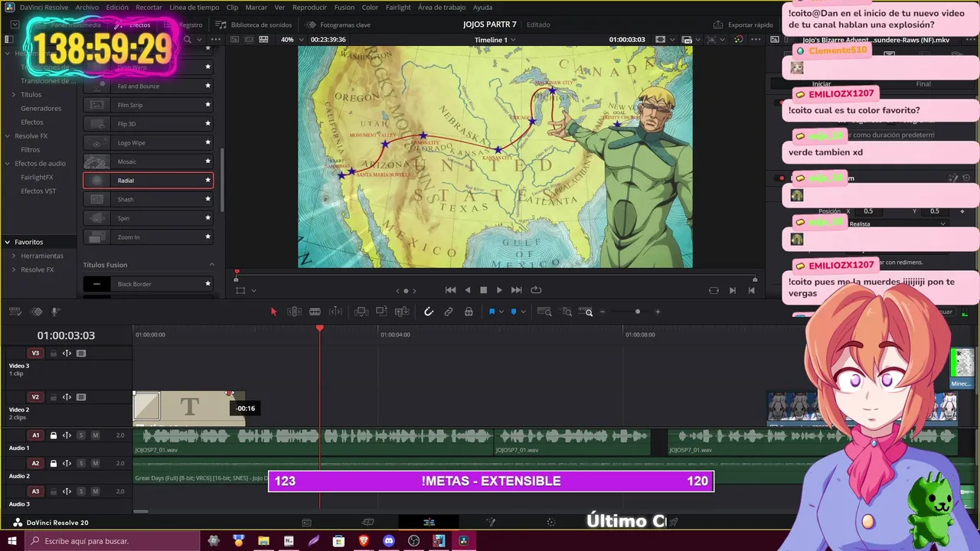Collapse the Favoritos section
Screen dimensions: 980x551
click(x=8, y=242)
